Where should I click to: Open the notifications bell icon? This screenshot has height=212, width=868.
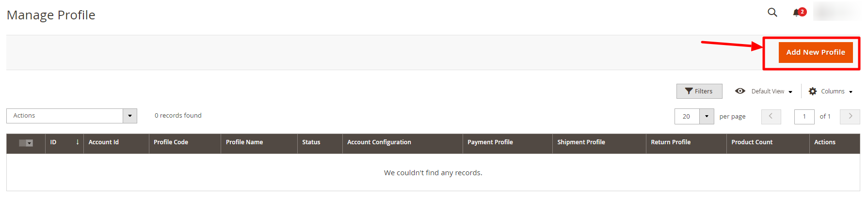pos(796,13)
